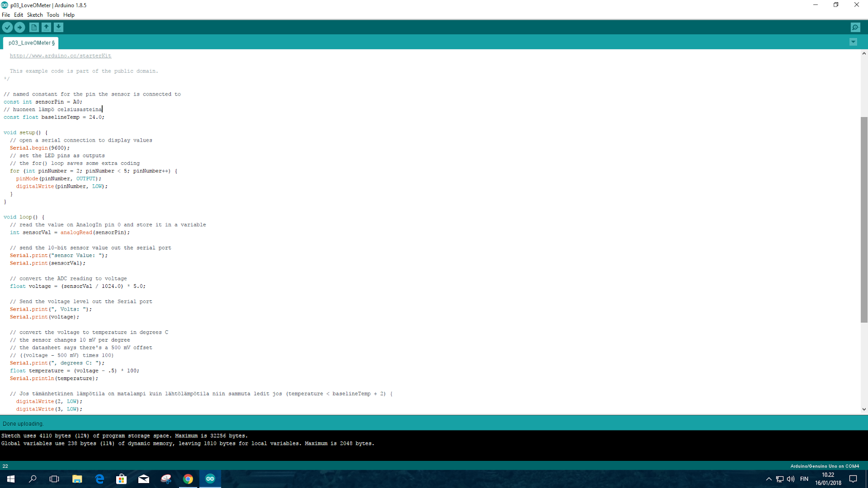Click the 'float temperature' declaration line
Viewport: 868px width, 488px height.
pos(74,370)
